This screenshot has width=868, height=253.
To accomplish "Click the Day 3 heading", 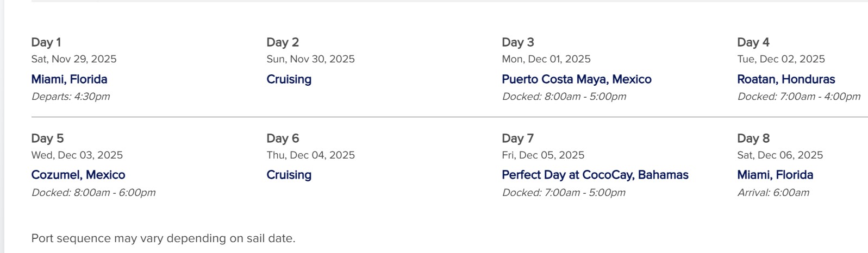I will pyautogui.click(x=517, y=42).
